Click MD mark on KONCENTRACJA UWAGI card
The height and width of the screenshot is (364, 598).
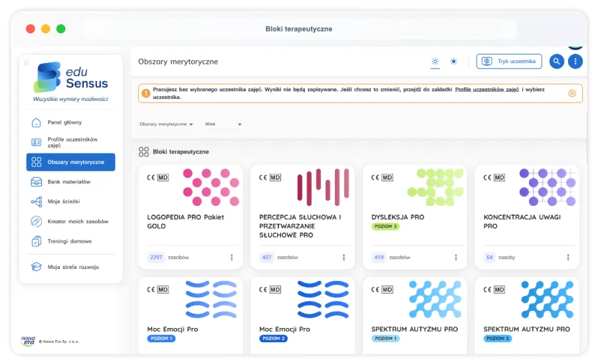coord(499,177)
